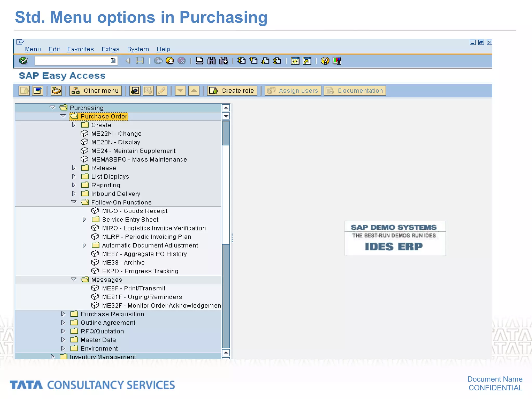Collapse the Messages node
The height and width of the screenshot is (399, 532).
click(74, 279)
